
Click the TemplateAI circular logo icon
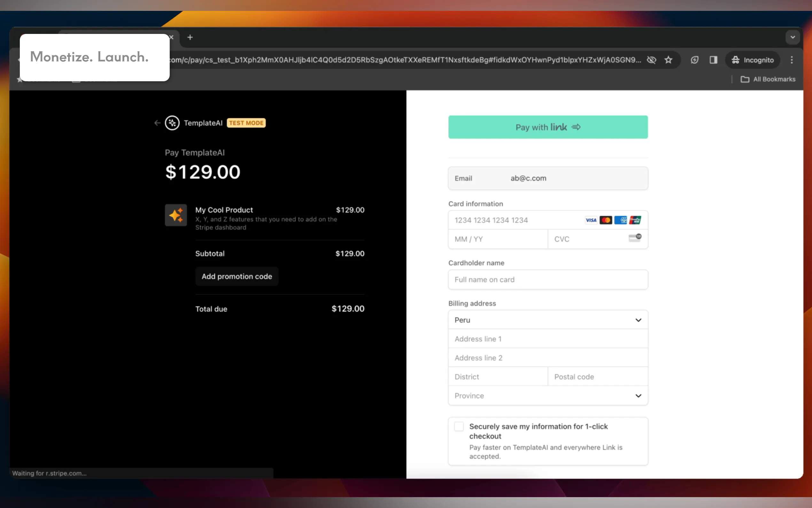tap(172, 123)
